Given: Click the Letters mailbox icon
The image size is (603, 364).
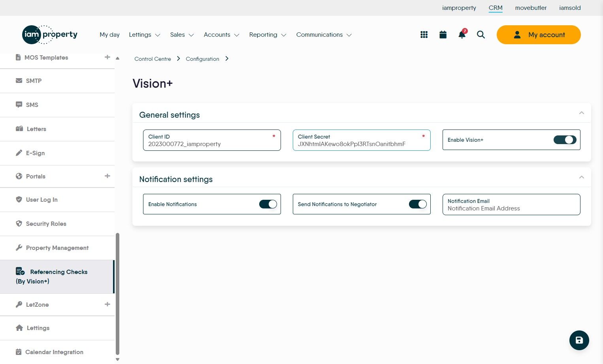Looking at the screenshot, I should point(19,129).
